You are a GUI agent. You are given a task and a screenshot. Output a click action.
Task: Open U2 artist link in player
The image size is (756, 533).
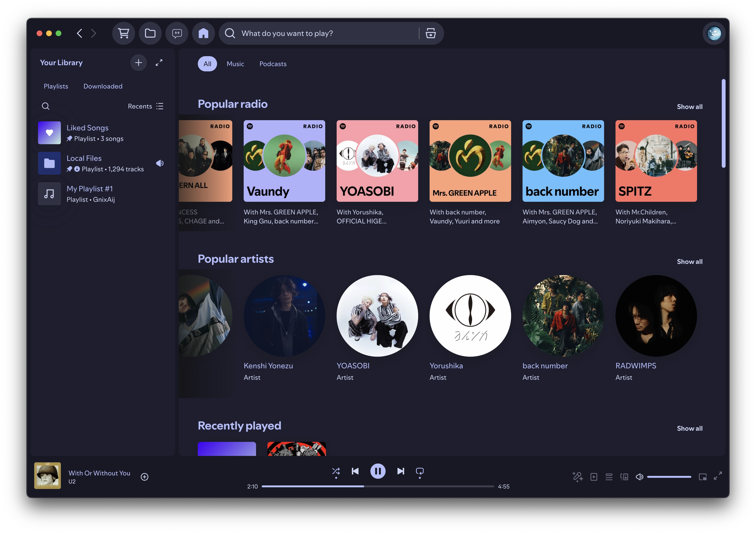(x=72, y=482)
